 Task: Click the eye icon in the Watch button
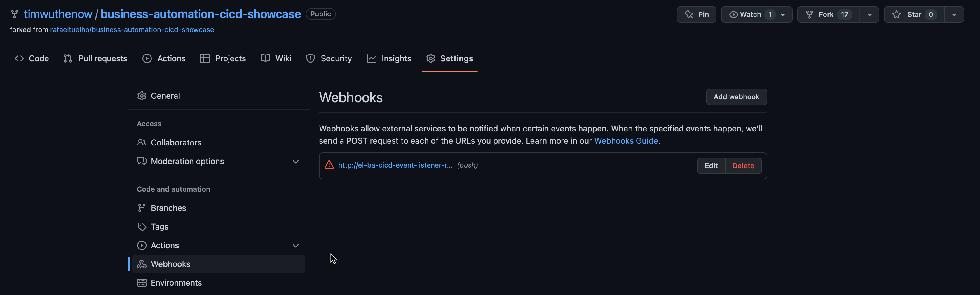733,15
